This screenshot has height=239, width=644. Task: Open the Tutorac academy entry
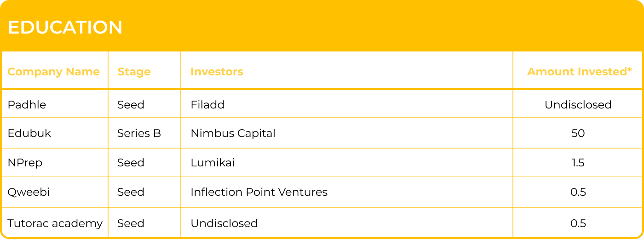(x=55, y=223)
